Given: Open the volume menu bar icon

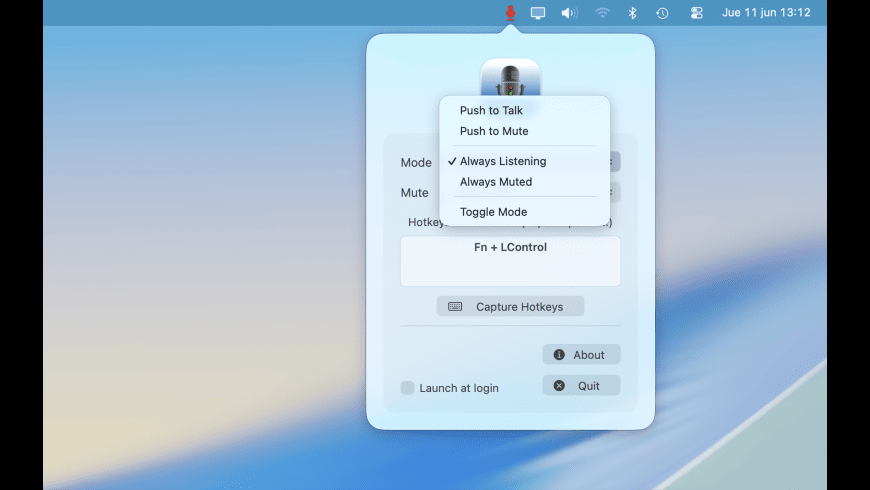Looking at the screenshot, I should pyautogui.click(x=569, y=13).
